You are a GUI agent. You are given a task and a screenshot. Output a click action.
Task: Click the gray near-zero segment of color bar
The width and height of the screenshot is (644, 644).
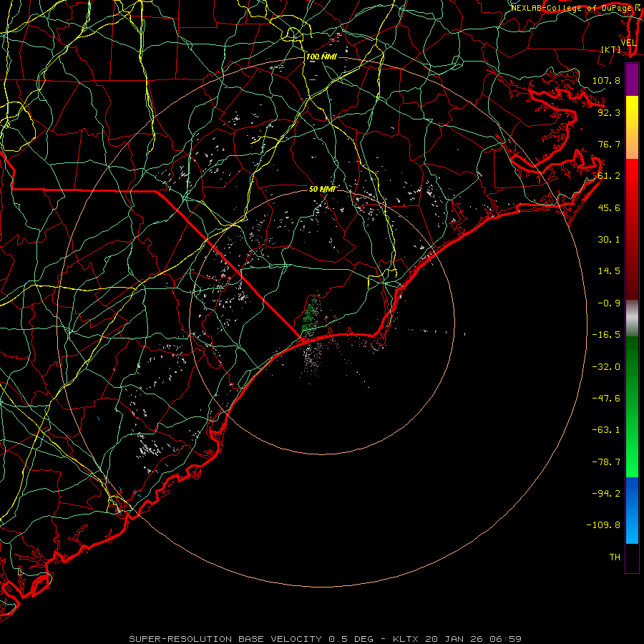pyautogui.click(x=632, y=318)
